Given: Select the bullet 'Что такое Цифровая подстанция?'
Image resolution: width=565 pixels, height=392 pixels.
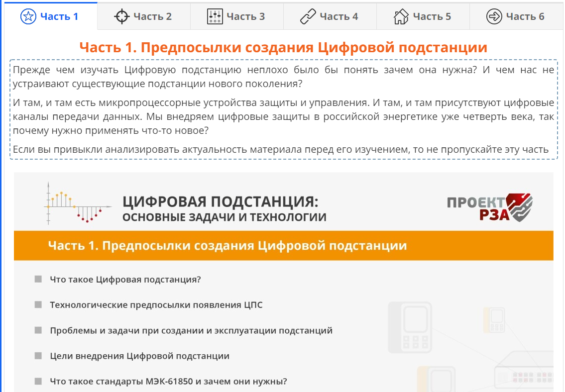Looking at the screenshot, I should pos(125,280).
